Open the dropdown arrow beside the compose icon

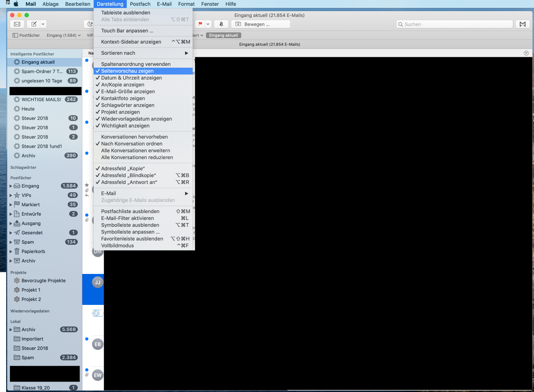pyautogui.click(x=43, y=24)
